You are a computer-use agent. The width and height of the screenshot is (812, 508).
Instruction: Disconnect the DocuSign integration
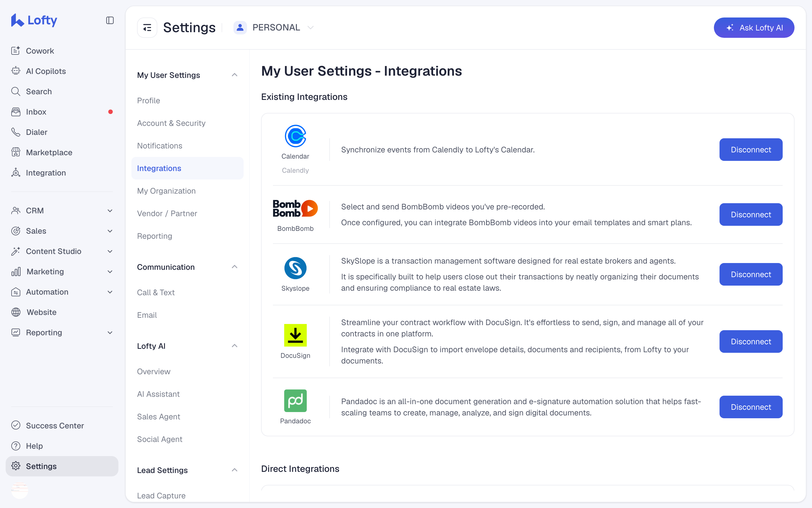(751, 341)
